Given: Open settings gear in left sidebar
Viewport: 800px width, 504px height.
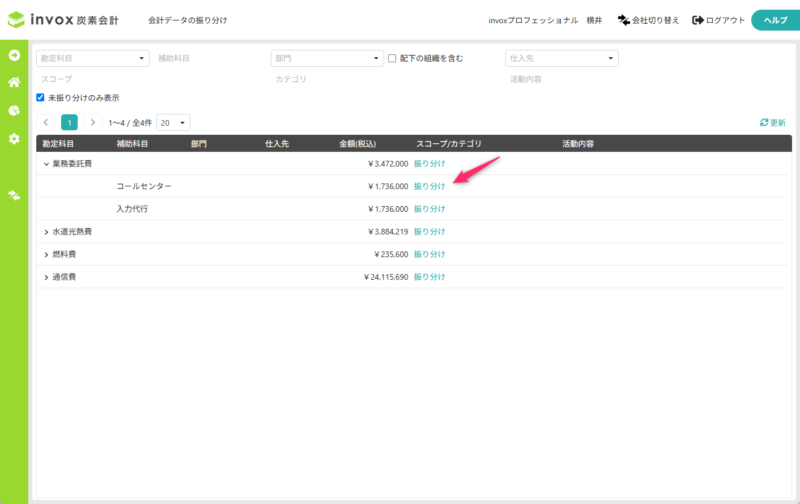Looking at the screenshot, I should click(14, 139).
